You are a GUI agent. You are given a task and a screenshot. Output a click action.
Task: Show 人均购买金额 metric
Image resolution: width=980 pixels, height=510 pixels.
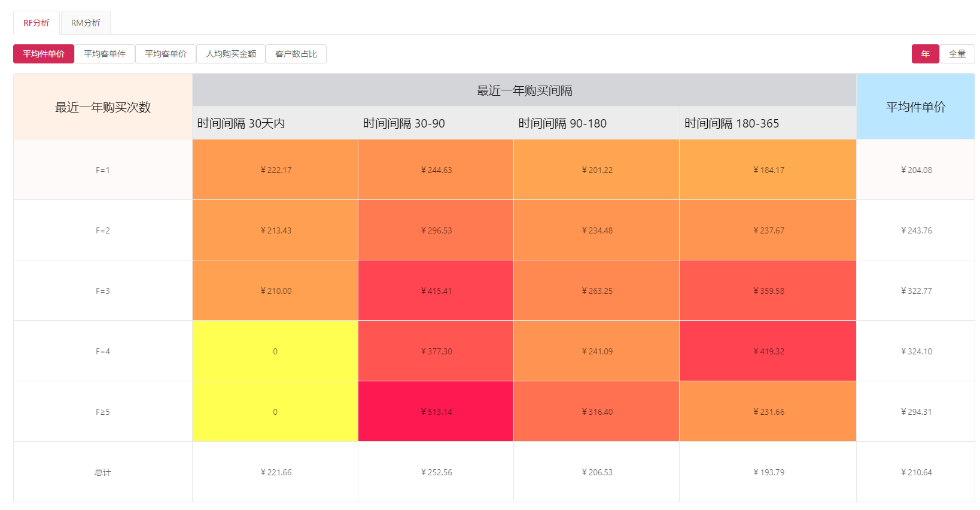231,54
